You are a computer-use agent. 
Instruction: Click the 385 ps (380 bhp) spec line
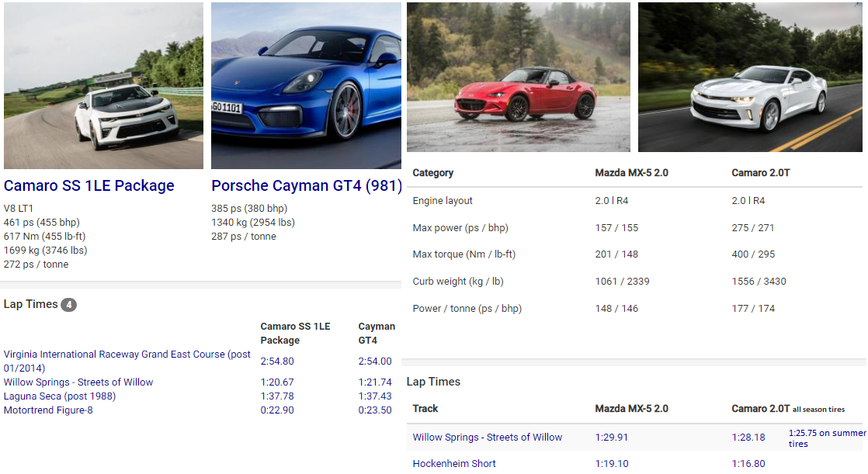[x=249, y=209]
